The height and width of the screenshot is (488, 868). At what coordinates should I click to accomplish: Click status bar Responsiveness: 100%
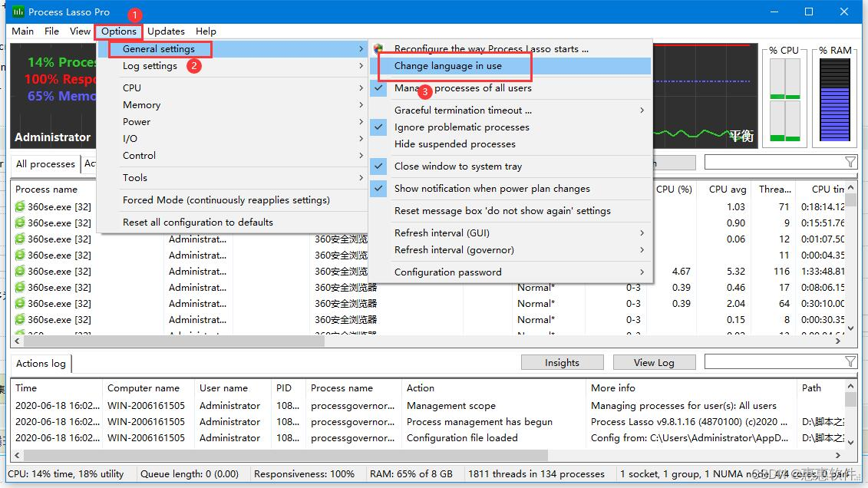point(305,474)
